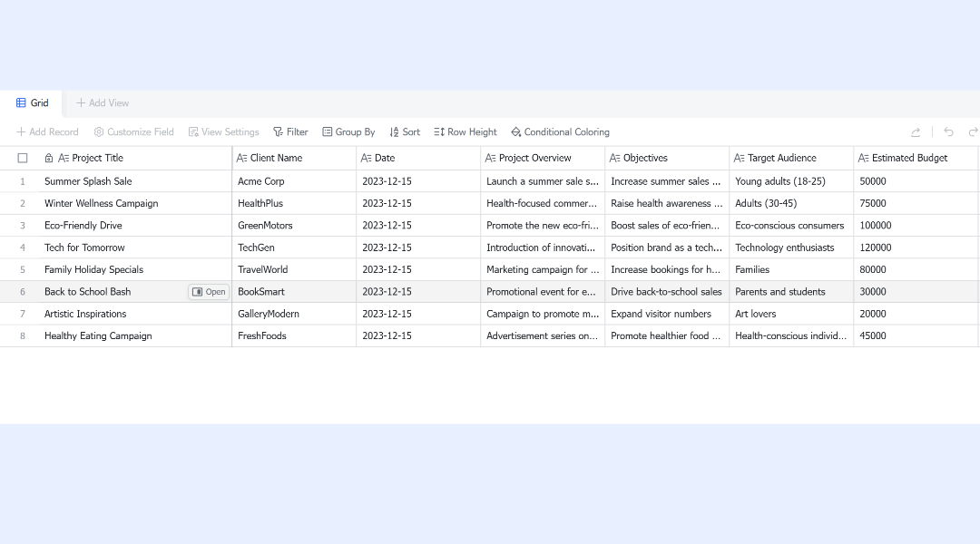Click the budget cell 75000
This screenshot has width=980, height=544.
pyautogui.click(x=916, y=203)
